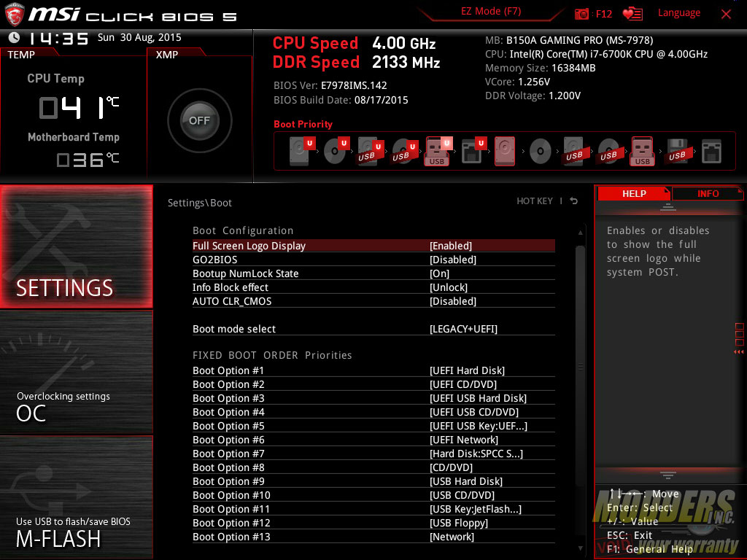This screenshot has height=560, width=747.
Task: Click the scroll-up arrow of the settings list
Action: [580, 233]
